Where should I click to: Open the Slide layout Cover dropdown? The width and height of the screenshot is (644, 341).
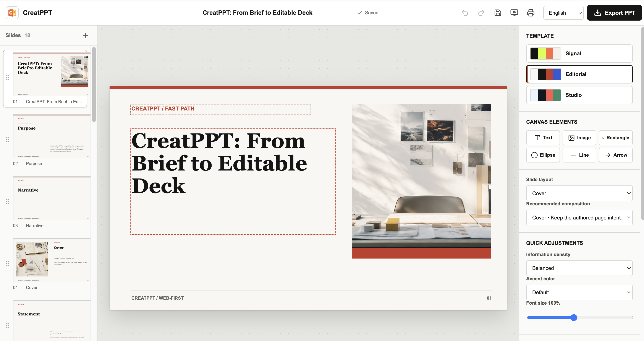579,193
